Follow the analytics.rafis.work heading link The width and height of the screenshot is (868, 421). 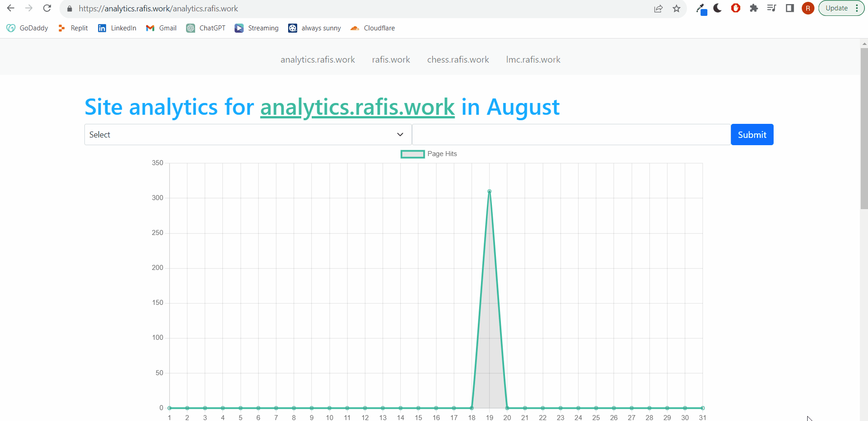357,108
